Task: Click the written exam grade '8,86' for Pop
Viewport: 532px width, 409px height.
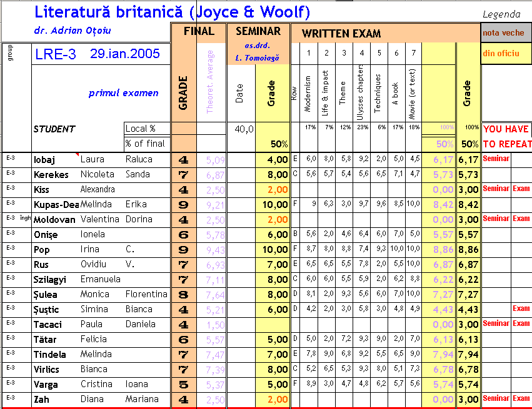Action: tap(469, 250)
